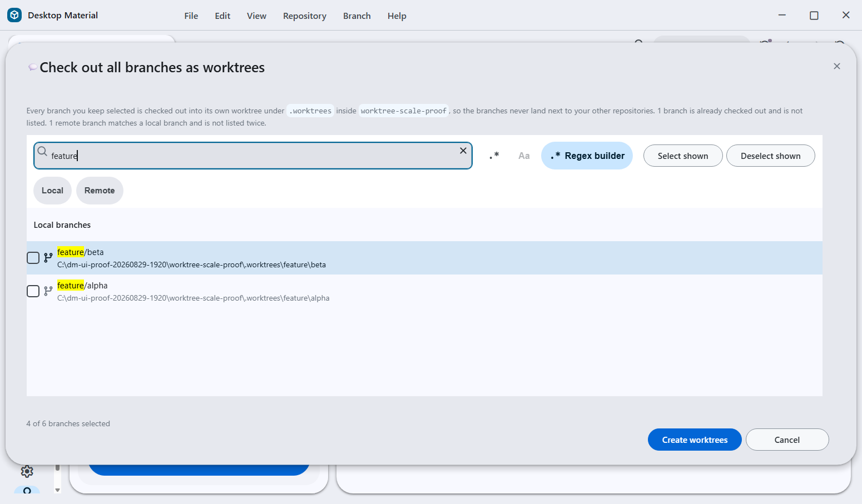Click Select shown button
Image resolution: width=862 pixels, height=504 pixels.
click(x=683, y=156)
